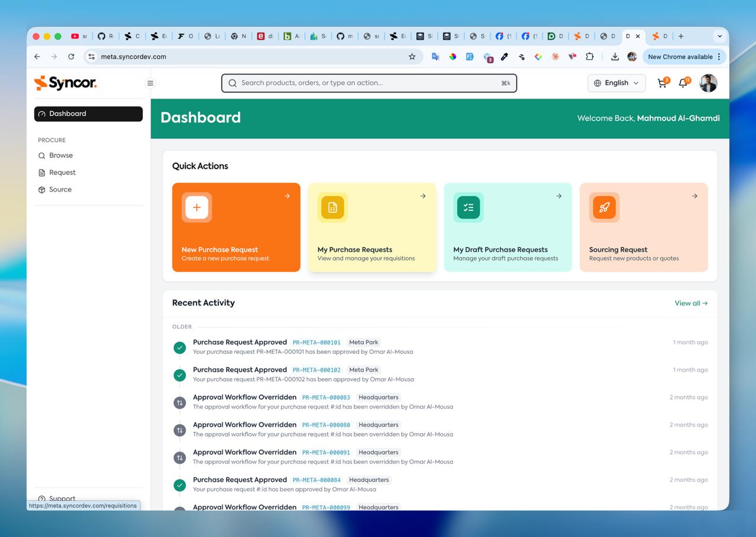Click the rocket icon on Sourcing Request
The width and height of the screenshot is (756, 537).
pos(604,207)
